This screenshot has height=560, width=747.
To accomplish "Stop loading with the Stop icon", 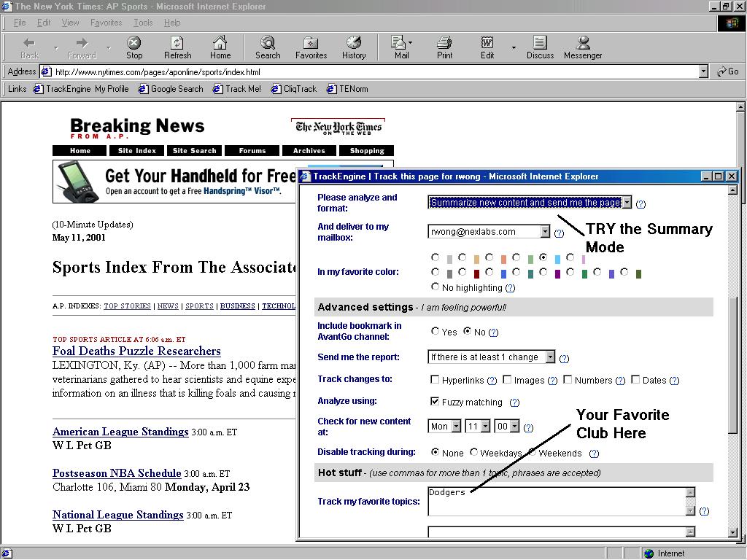I will point(134,47).
